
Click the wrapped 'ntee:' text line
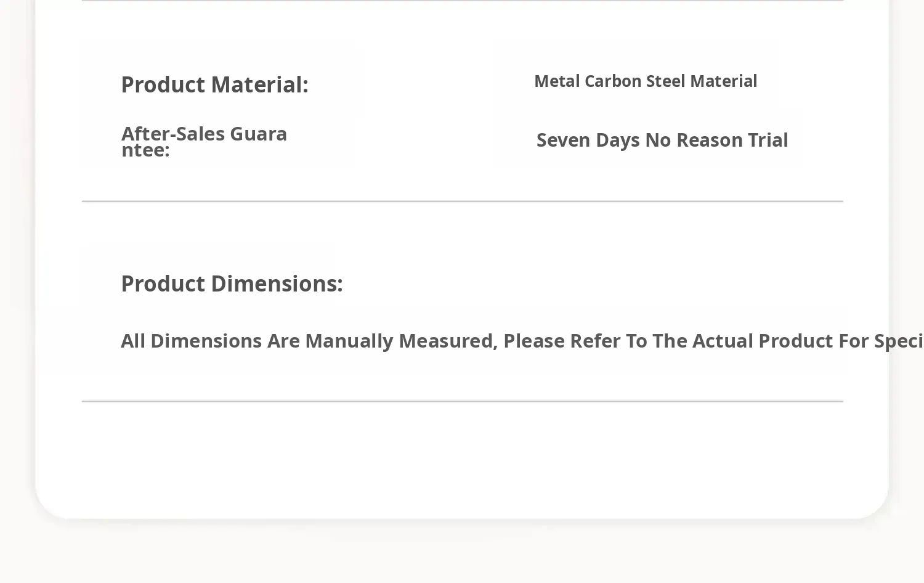145,150
